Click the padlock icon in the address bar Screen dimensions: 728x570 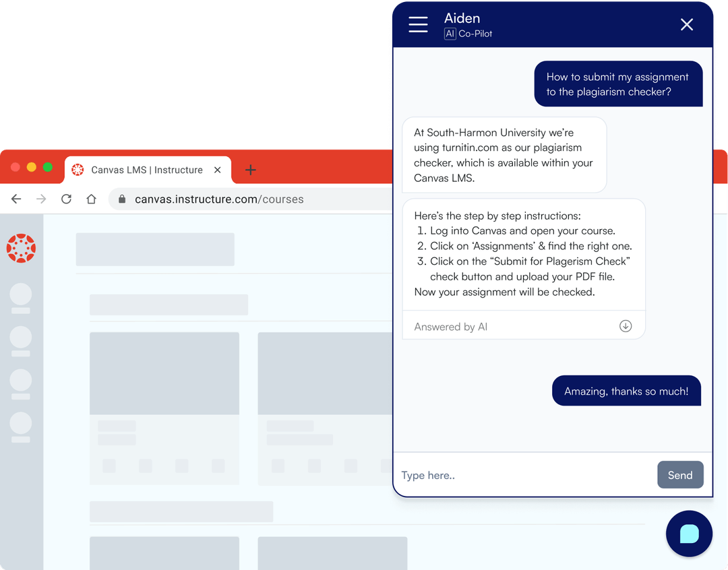[122, 199]
